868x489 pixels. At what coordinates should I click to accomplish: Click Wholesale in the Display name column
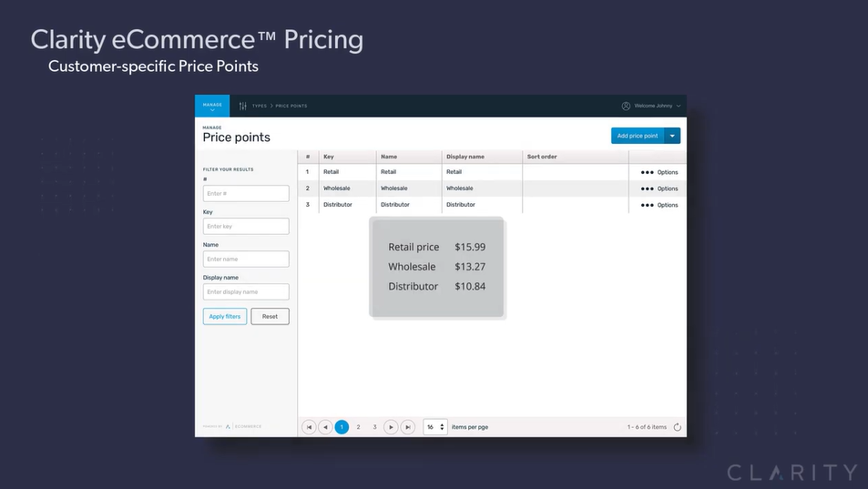coord(459,188)
